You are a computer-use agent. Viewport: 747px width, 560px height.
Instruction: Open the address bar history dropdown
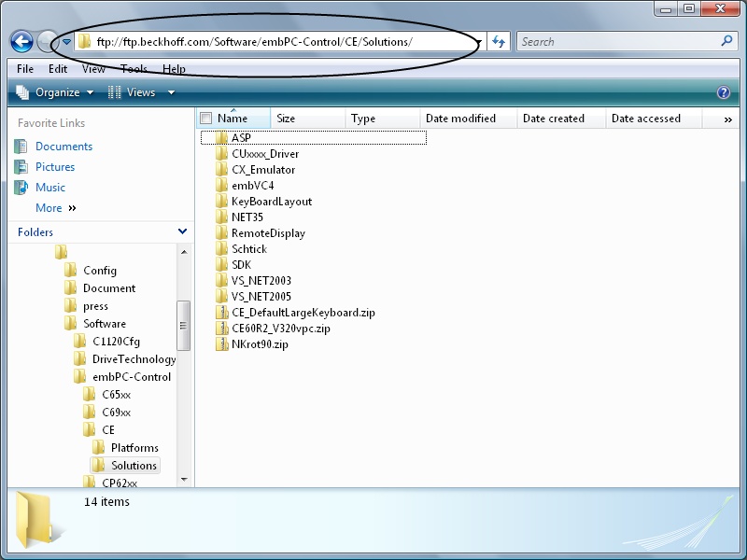coord(479,42)
